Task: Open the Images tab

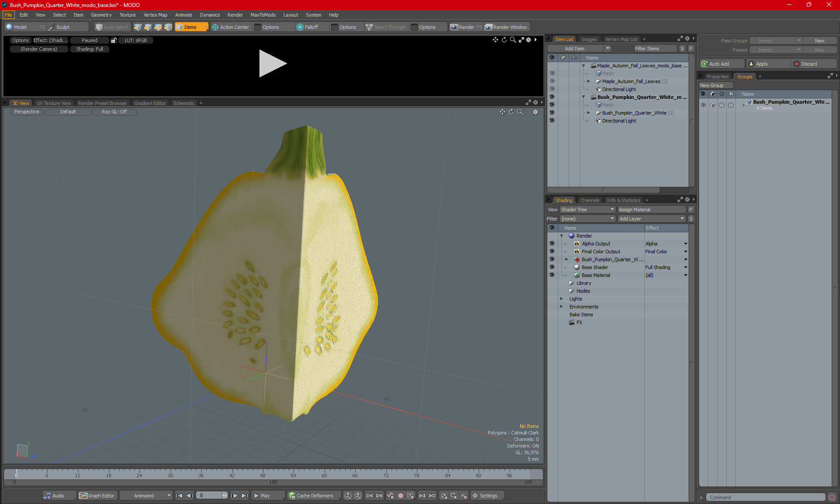Action: [x=589, y=39]
